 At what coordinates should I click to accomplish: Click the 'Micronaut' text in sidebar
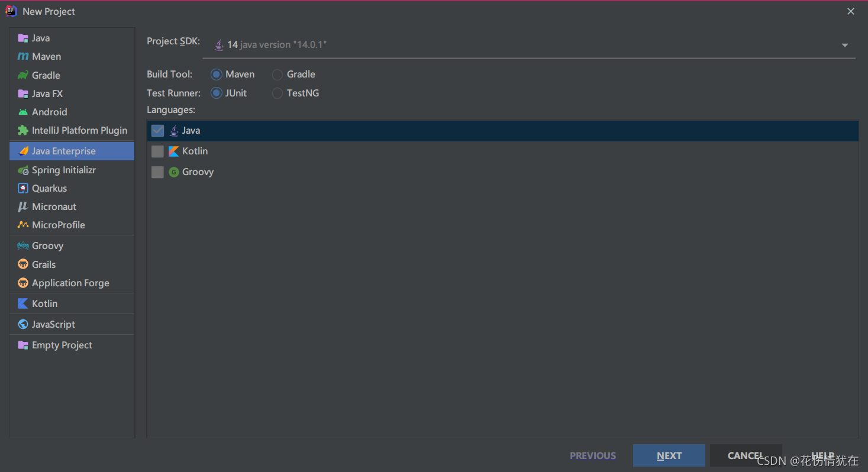(54, 206)
